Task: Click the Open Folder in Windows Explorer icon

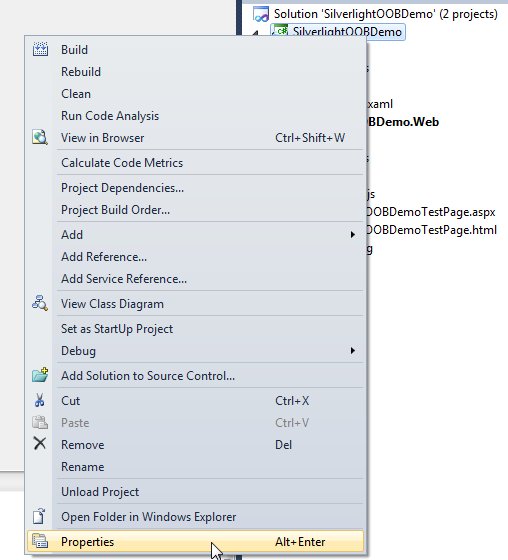Action: pos(39,516)
